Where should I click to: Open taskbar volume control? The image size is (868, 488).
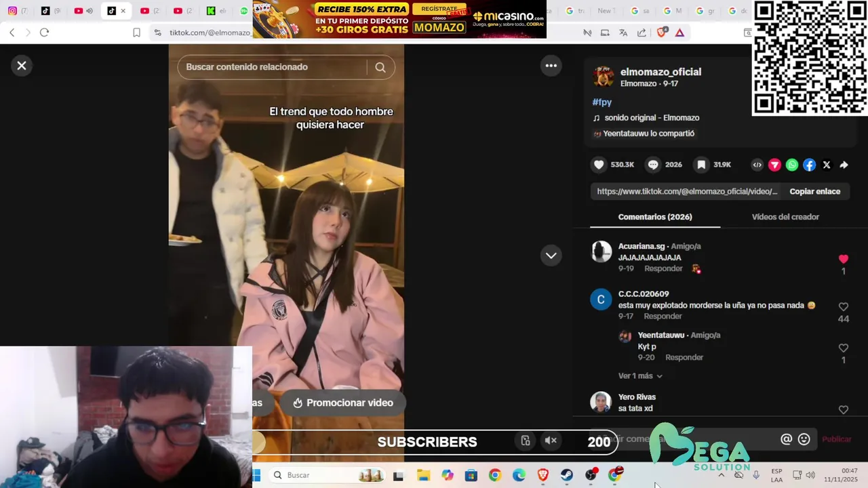point(810,475)
